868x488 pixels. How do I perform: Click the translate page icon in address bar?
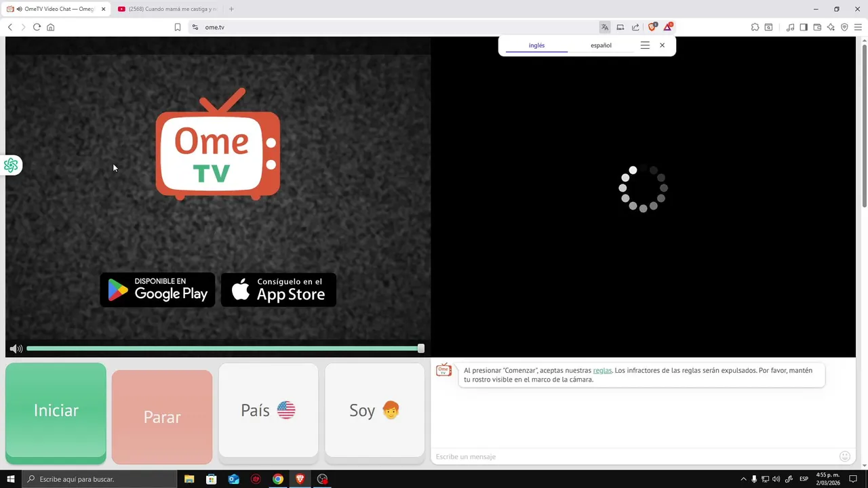point(604,27)
